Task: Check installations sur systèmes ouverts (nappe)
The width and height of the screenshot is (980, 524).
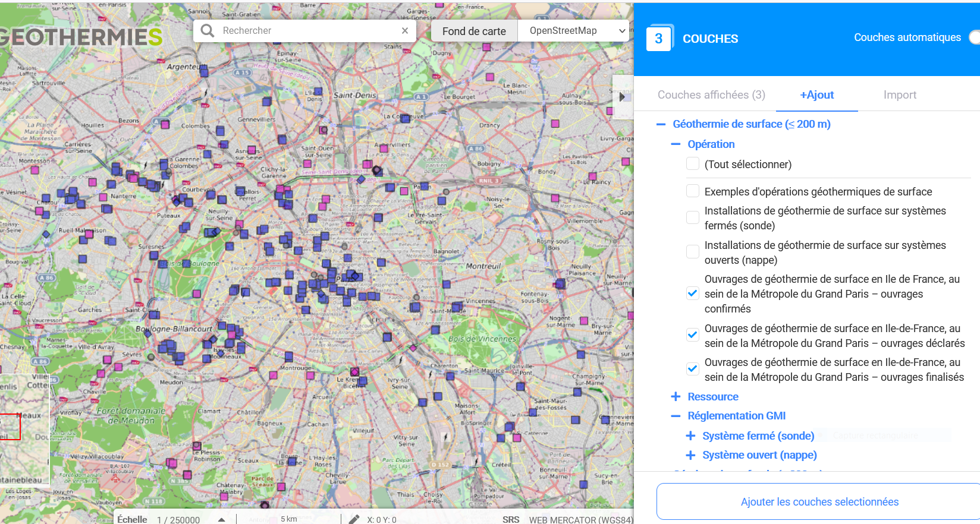Action: tap(693, 252)
